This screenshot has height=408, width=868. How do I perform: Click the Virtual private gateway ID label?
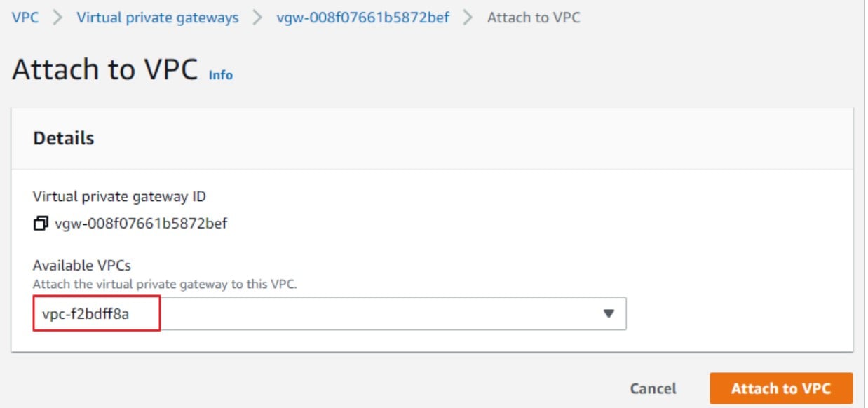coord(120,196)
